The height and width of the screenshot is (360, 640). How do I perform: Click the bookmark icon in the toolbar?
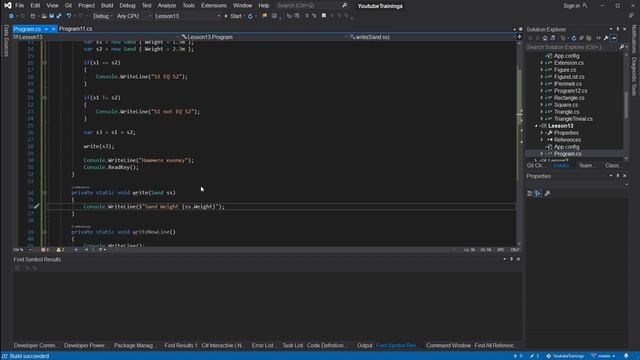tap(324, 16)
